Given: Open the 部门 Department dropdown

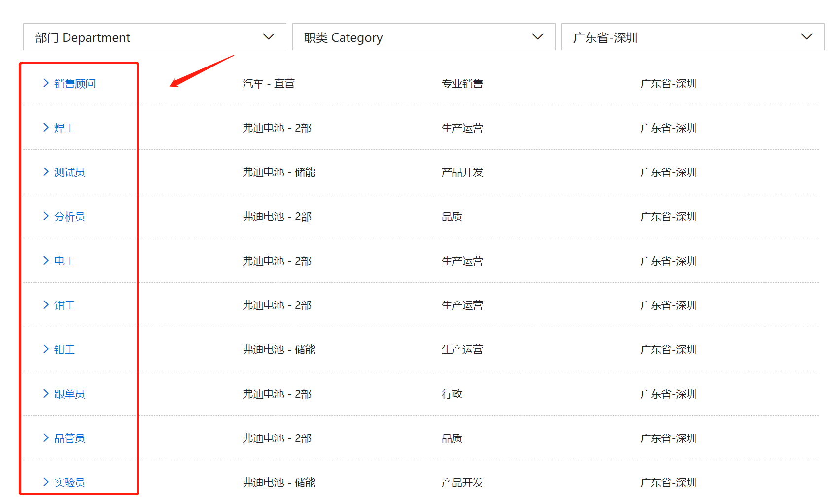Looking at the screenshot, I should coord(154,37).
